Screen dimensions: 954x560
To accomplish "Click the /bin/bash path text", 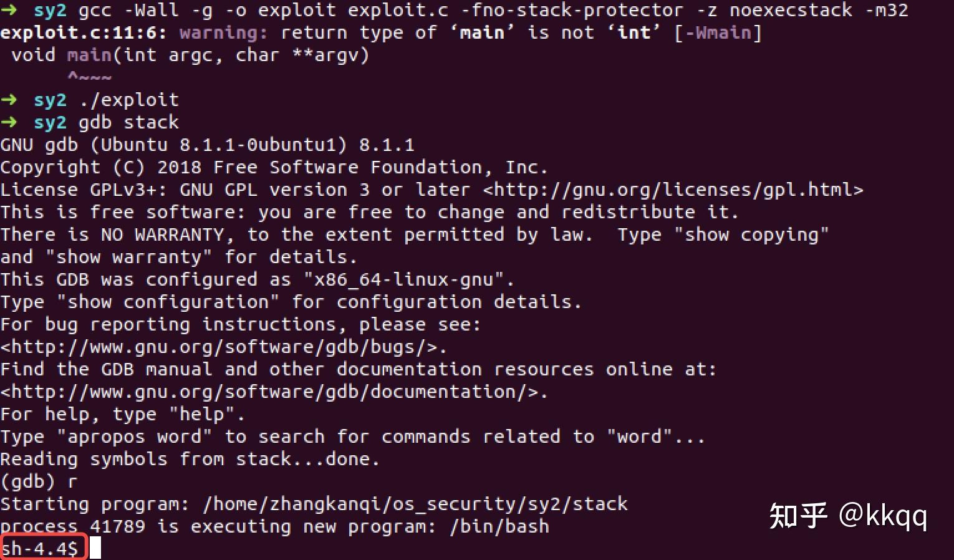I will point(499,526).
